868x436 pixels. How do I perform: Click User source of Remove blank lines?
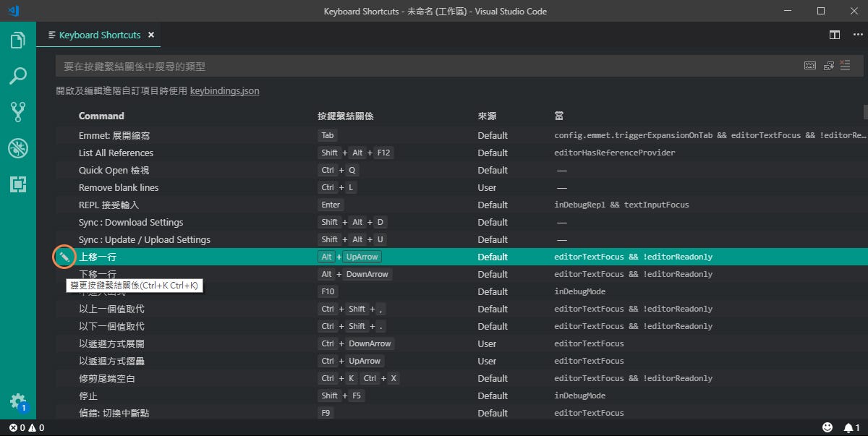pos(487,187)
